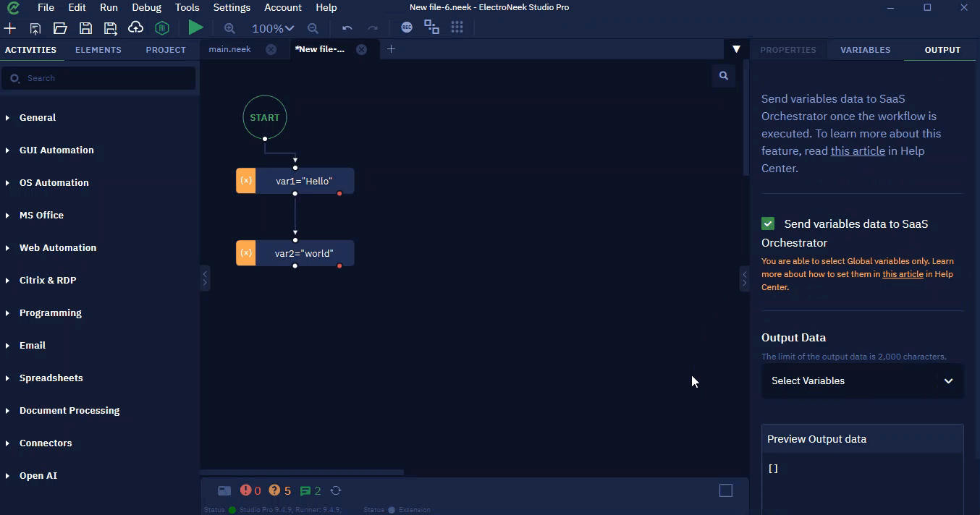
Task: Click the new file plus icon
Action: coord(10,27)
